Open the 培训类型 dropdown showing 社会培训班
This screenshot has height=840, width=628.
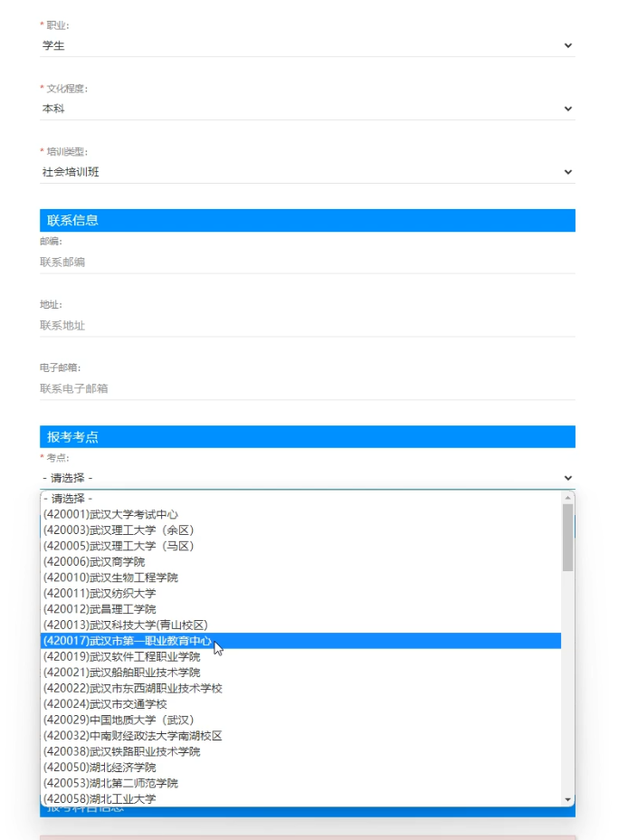point(307,172)
